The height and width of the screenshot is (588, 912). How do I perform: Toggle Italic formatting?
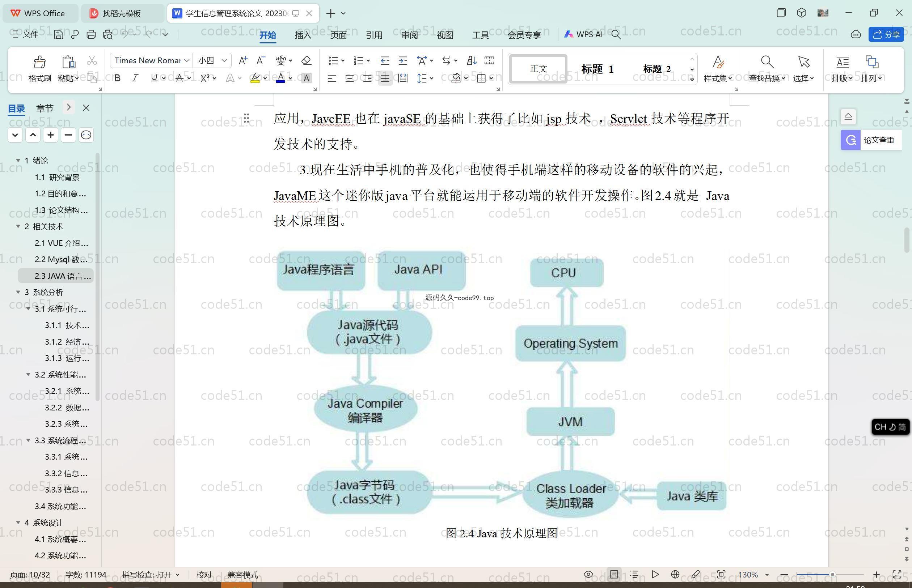pos(135,78)
